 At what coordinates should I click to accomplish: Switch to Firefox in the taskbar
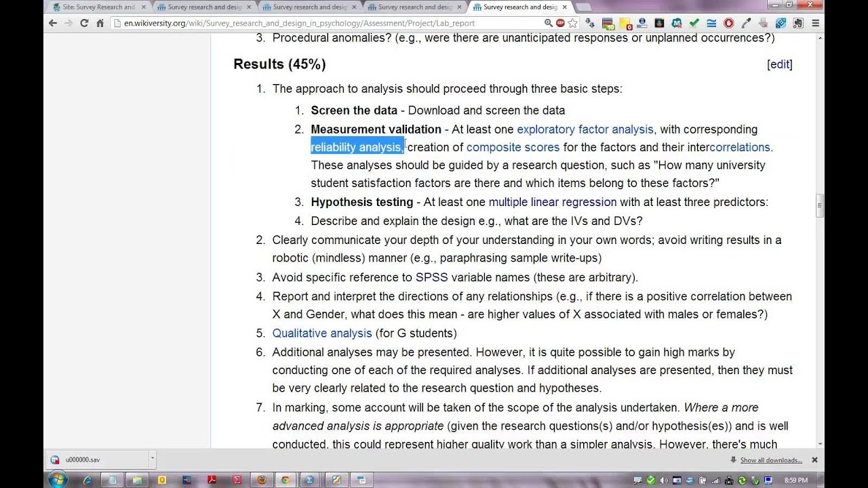(262, 480)
